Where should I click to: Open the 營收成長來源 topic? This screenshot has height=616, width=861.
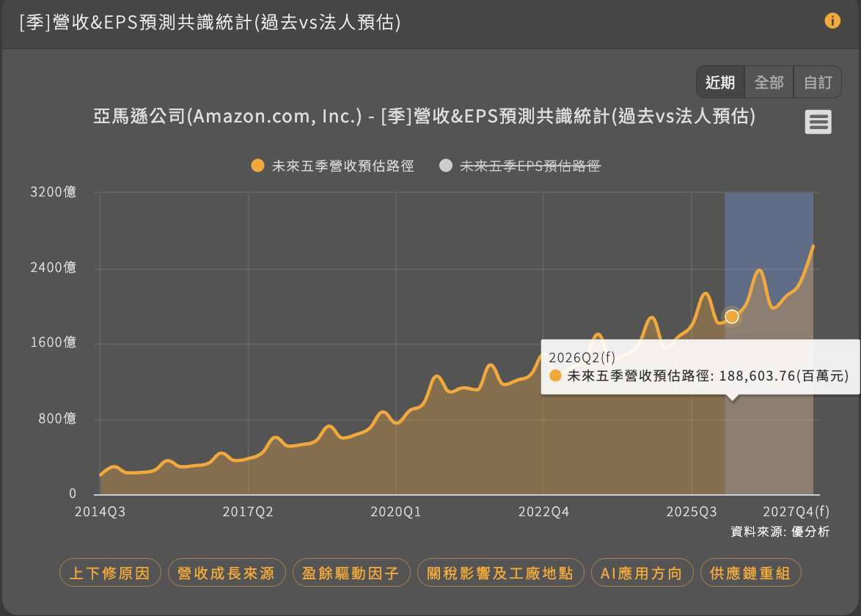[x=226, y=573]
